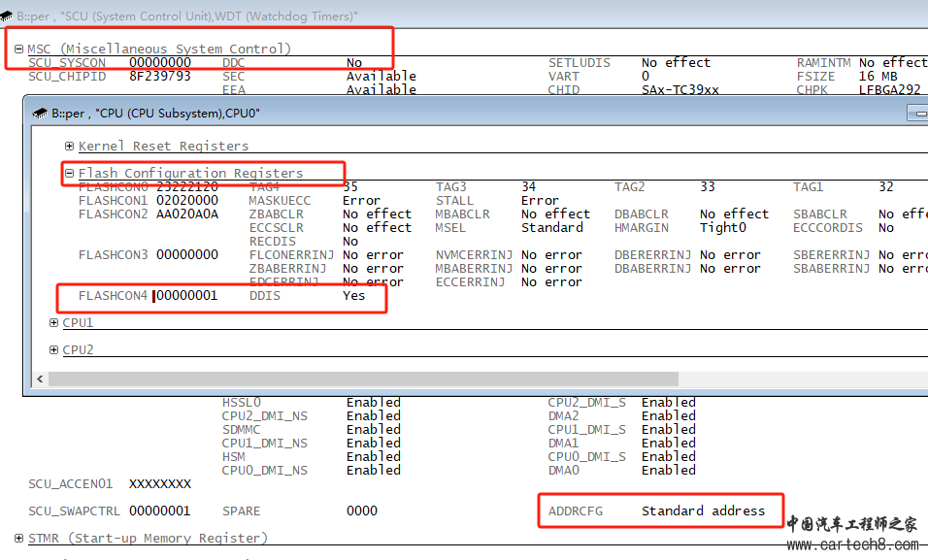Click the HMARGIN Tight0 value
Viewport: 928px width, 560px height.
tap(723, 227)
